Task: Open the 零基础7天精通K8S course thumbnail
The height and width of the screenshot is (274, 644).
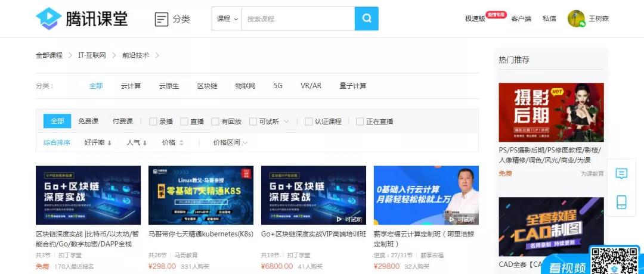Action: pos(201,195)
